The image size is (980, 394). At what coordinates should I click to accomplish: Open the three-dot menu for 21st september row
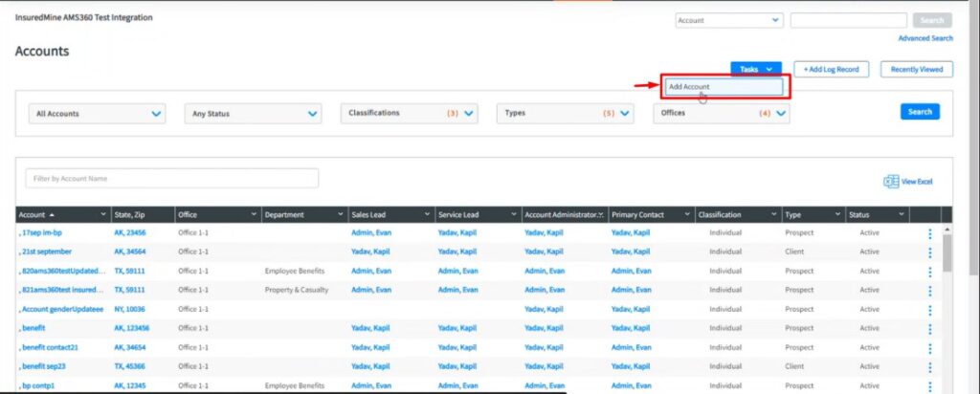point(928,252)
